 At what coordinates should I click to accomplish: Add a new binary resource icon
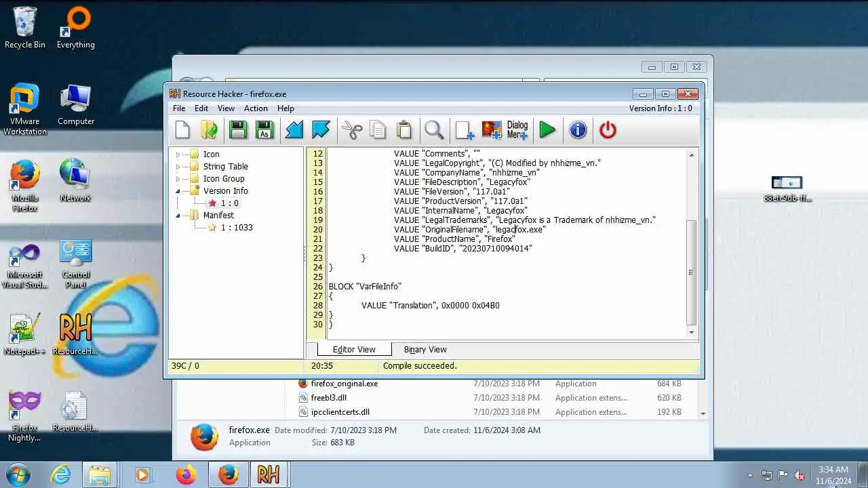click(465, 129)
